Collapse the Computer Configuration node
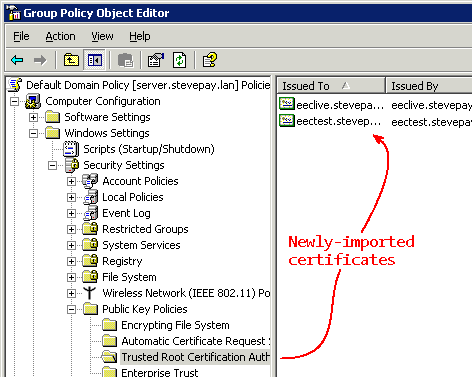The image size is (472, 377). [14, 101]
